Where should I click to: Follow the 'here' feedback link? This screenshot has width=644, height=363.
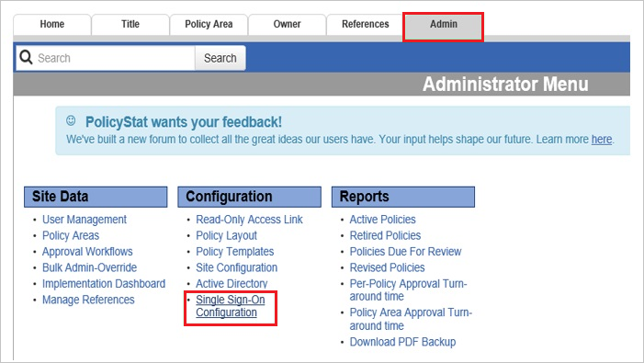tap(602, 140)
